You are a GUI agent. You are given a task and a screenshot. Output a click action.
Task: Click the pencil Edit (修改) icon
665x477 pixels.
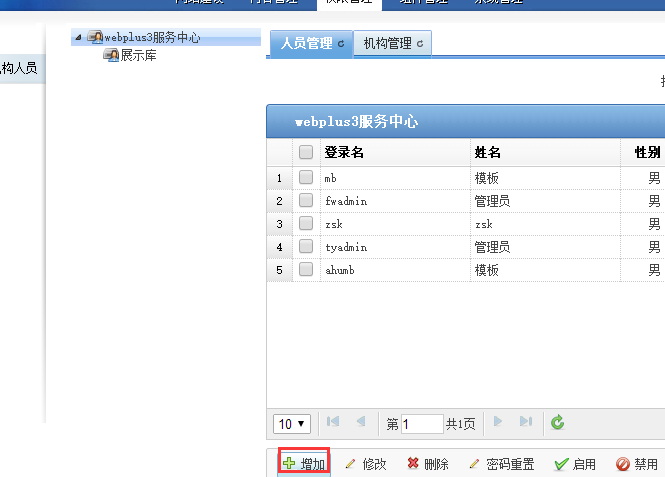coord(350,464)
